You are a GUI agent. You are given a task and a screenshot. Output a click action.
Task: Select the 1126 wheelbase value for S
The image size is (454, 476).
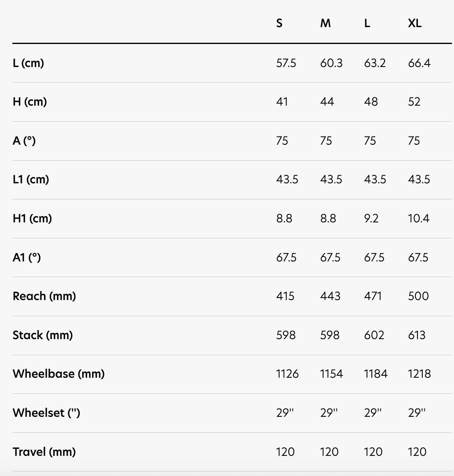pos(287,374)
